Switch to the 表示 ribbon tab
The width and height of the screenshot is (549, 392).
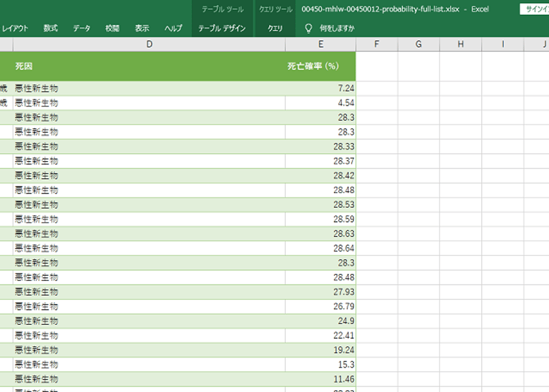142,29
